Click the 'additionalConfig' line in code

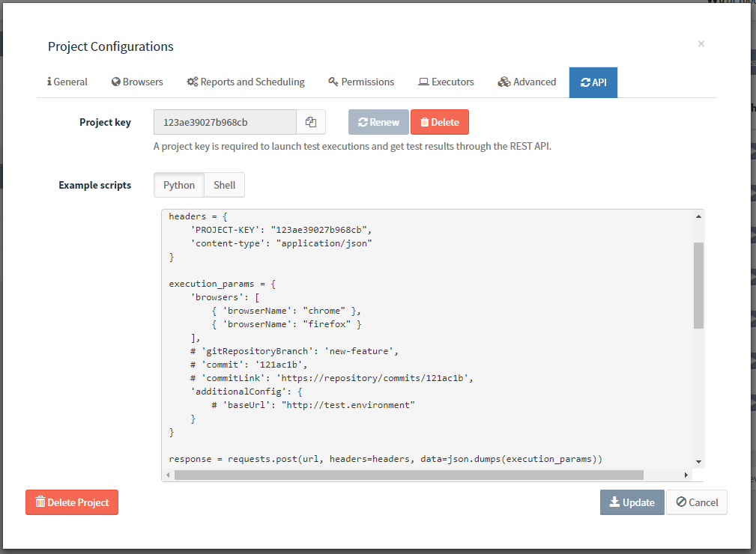point(247,392)
